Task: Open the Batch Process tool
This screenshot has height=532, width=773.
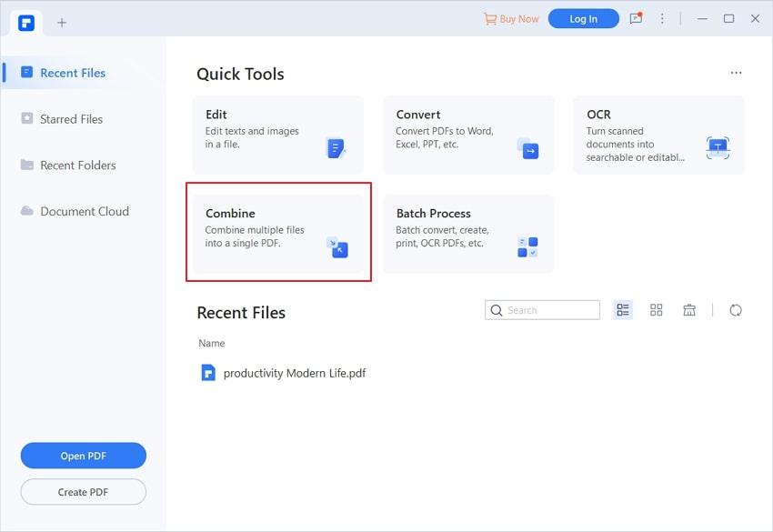Action: point(469,234)
